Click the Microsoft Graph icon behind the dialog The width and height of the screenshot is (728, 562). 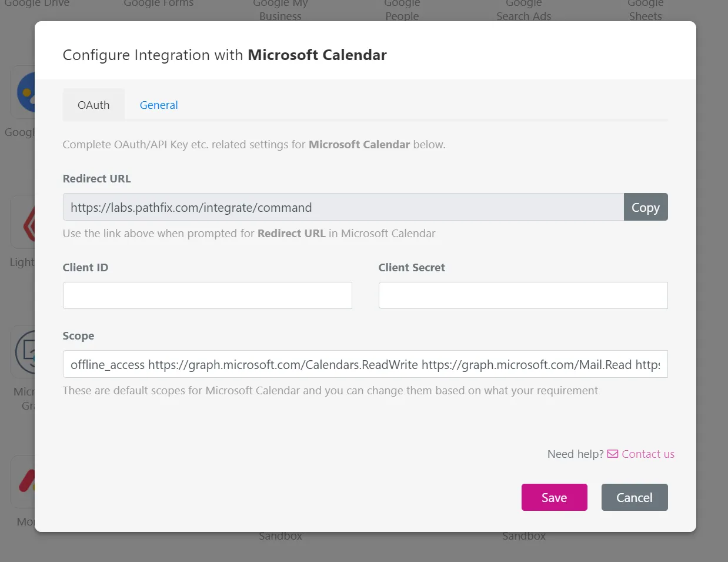pyautogui.click(x=25, y=352)
